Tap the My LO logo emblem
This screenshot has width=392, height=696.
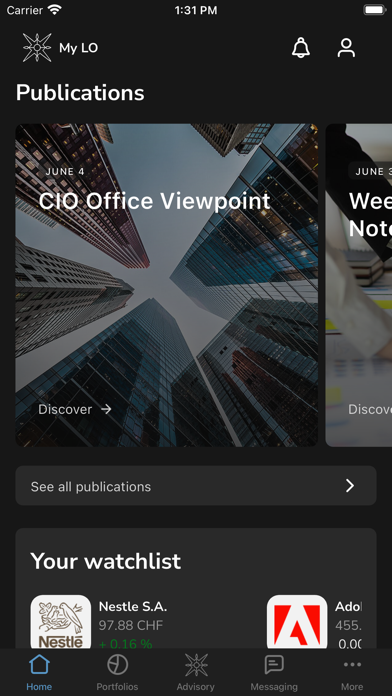coord(37,47)
